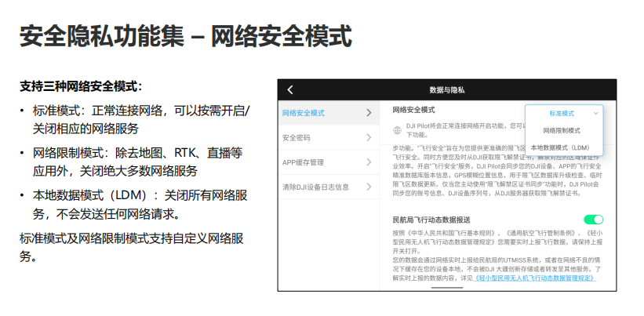Open the 网络安全模式 sidebar item
The width and height of the screenshot is (644, 316).
[329, 113]
